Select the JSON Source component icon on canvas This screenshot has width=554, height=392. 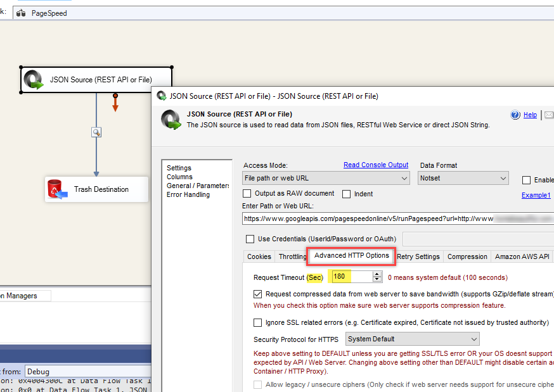34,80
